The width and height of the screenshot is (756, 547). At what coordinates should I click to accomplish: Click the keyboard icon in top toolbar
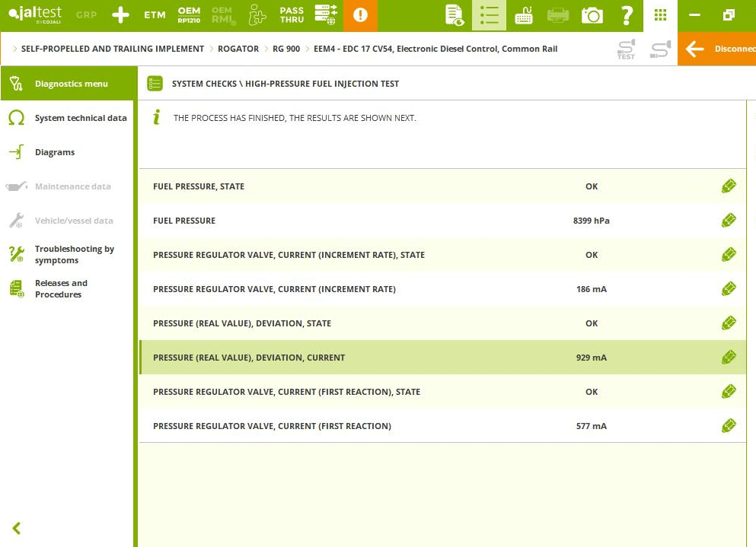(524, 15)
